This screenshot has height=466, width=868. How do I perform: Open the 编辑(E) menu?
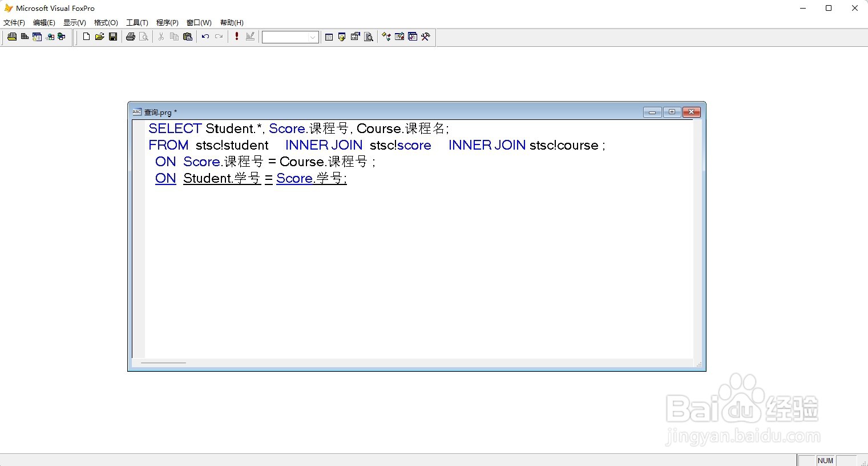tap(44, 23)
